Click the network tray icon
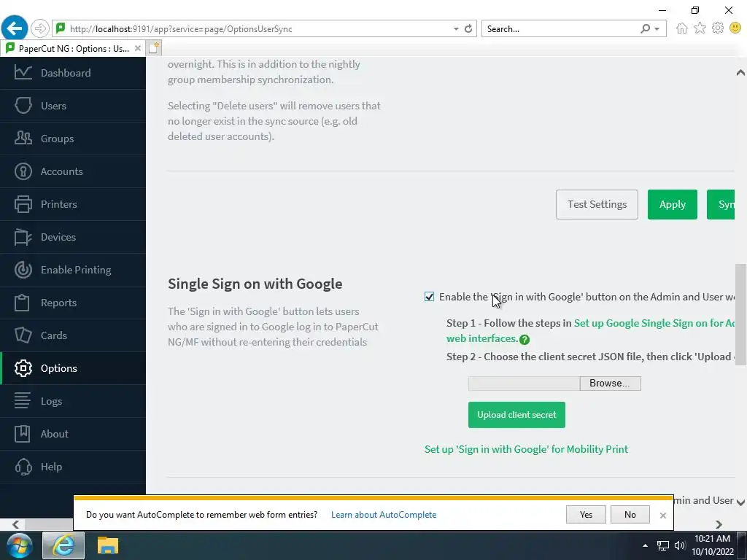 point(662,545)
